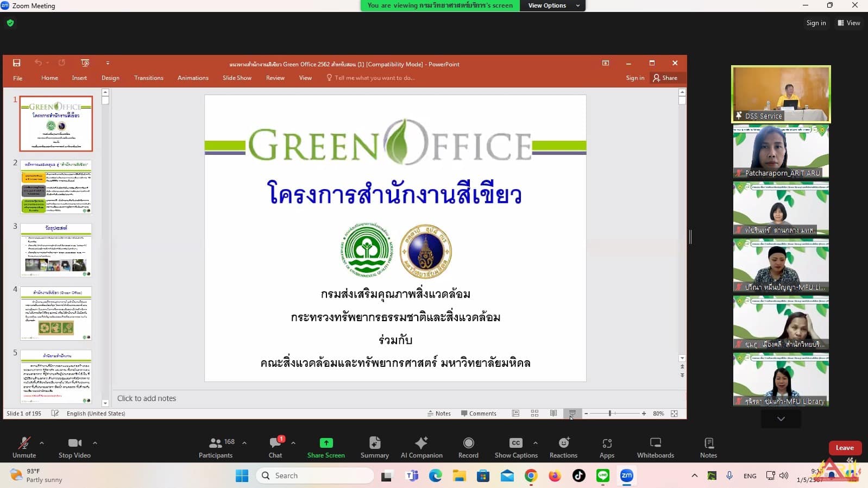Open meeting Summary
Viewport: 868px width, 488px height.
pos(375,448)
